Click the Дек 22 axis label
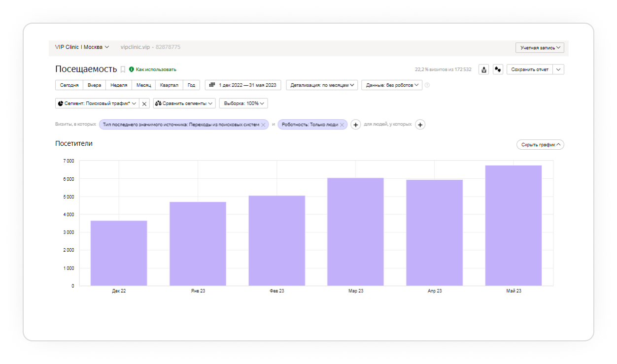617x364 pixels. coord(119,291)
